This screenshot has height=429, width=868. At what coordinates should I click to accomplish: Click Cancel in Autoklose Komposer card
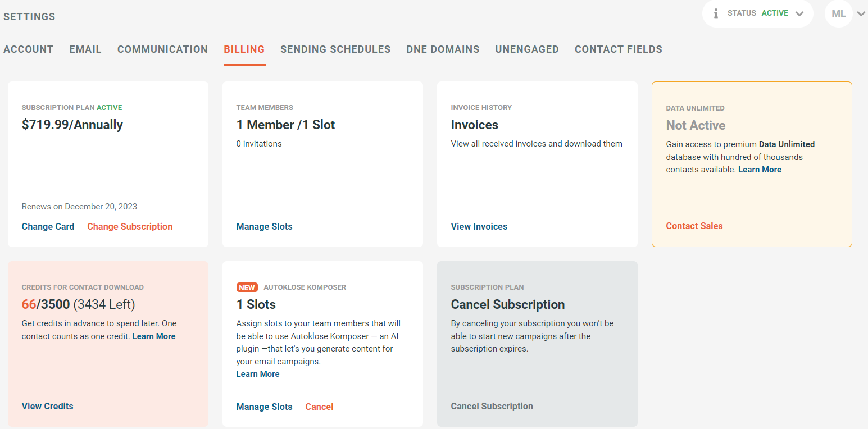(x=319, y=407)
